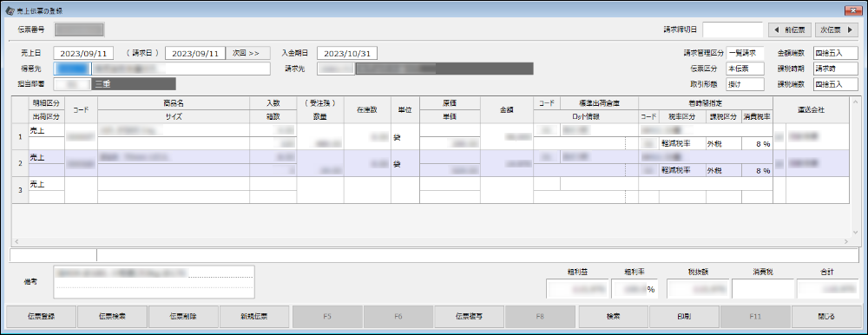The width and height of the screenshot is (868, 335).
Task: Open 伝票検索 slip search
Action: pyautogui.click(x=112, y=317)
